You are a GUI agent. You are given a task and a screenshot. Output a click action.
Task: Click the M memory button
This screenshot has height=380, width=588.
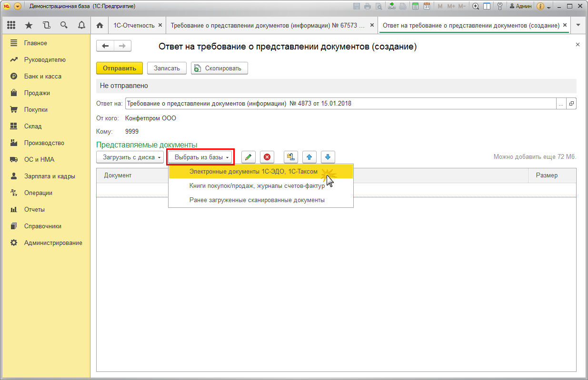pyautogui.click(x=440, y=7)
